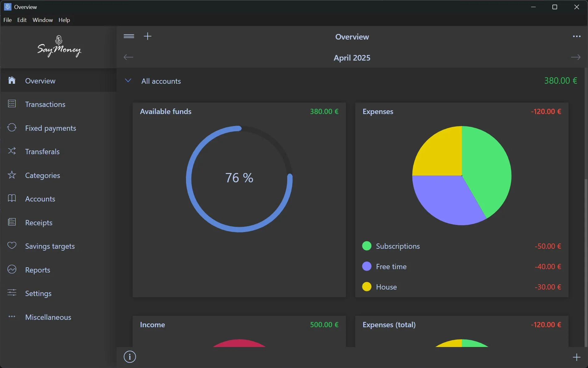Screen dimensions: 588x368
Task: Click the Reports chart icon
Action: (x=12, y=269)
